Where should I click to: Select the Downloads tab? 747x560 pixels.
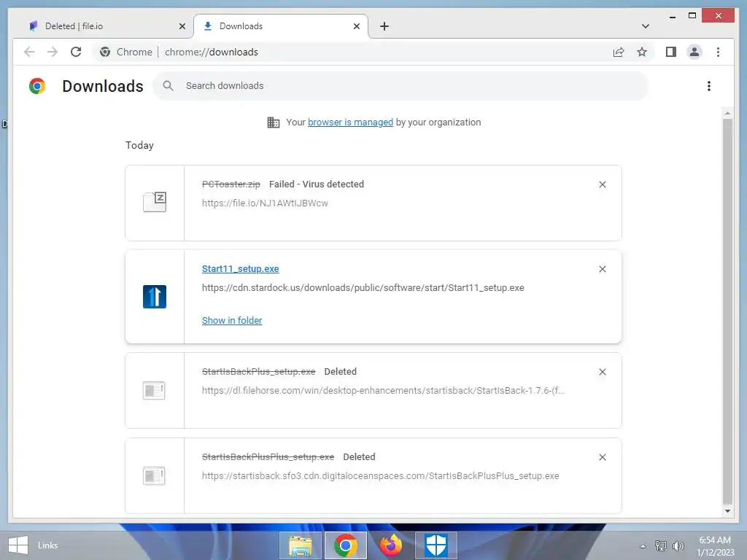click(x=280, y=26)
